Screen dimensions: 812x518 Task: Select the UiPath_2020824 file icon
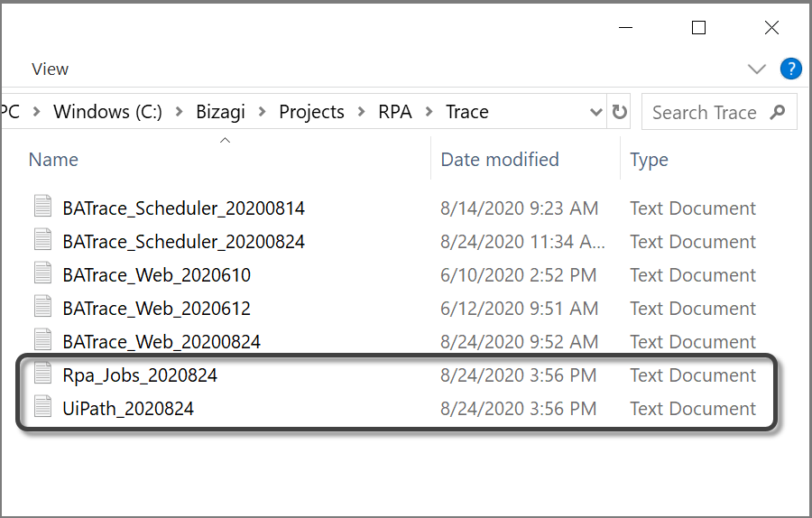coord(43,406)
